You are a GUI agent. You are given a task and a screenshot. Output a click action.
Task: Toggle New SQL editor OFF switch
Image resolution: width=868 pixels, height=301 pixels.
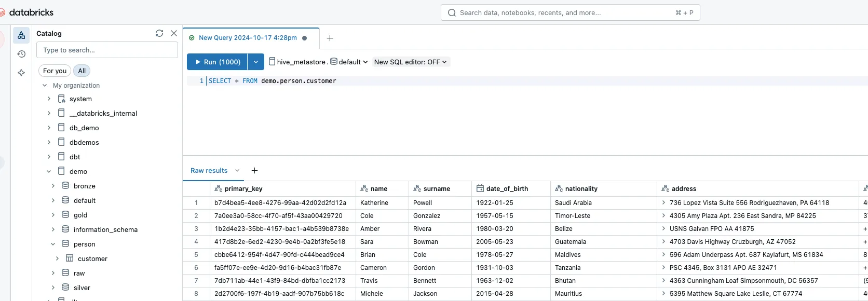point(411,62)
